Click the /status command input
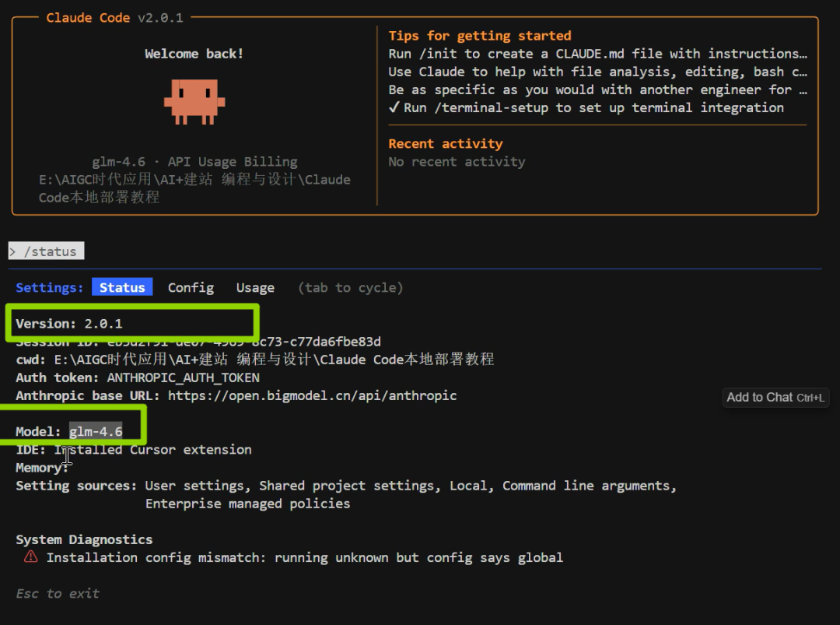This screenshot has width=840, height=625. point(46,251)
